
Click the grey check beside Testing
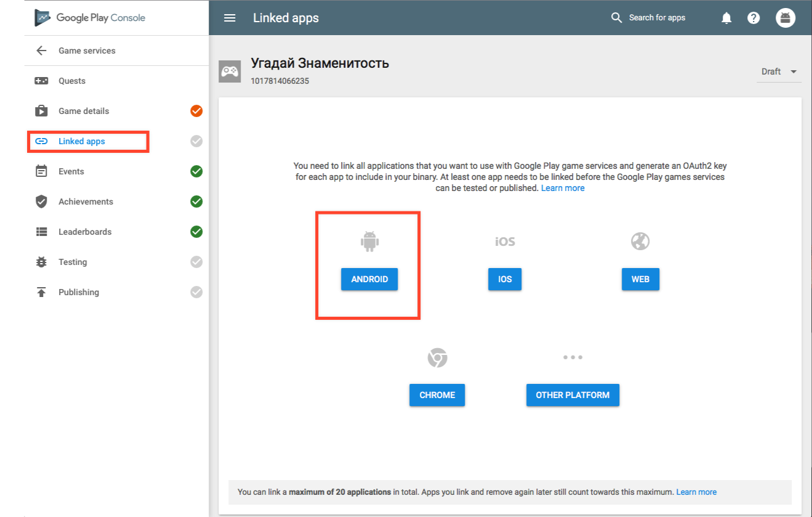(196, 262)
